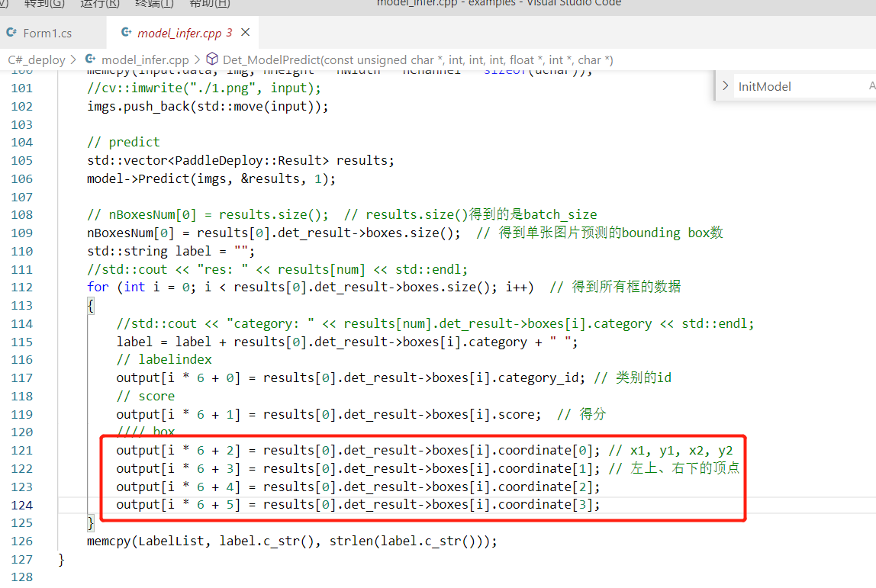The image size is (876, 588).
Task: Open the 帮助(H) menu
Action: click(x=210, y=3)
